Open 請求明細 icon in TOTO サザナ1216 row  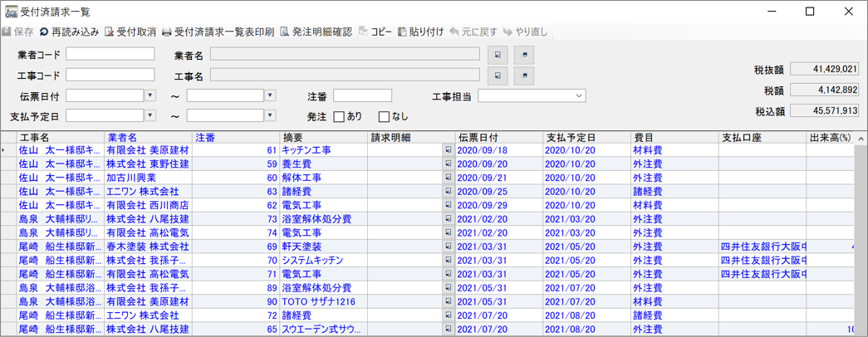point(449,301)
